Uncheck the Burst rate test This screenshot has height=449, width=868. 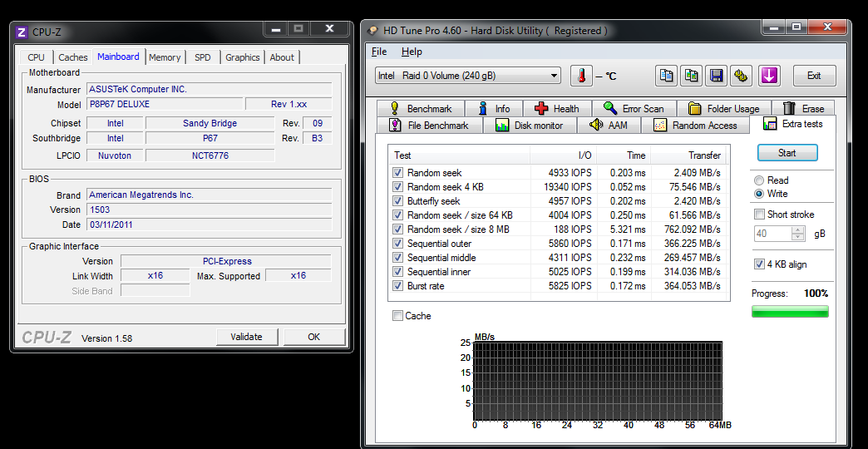coord(397,286)
